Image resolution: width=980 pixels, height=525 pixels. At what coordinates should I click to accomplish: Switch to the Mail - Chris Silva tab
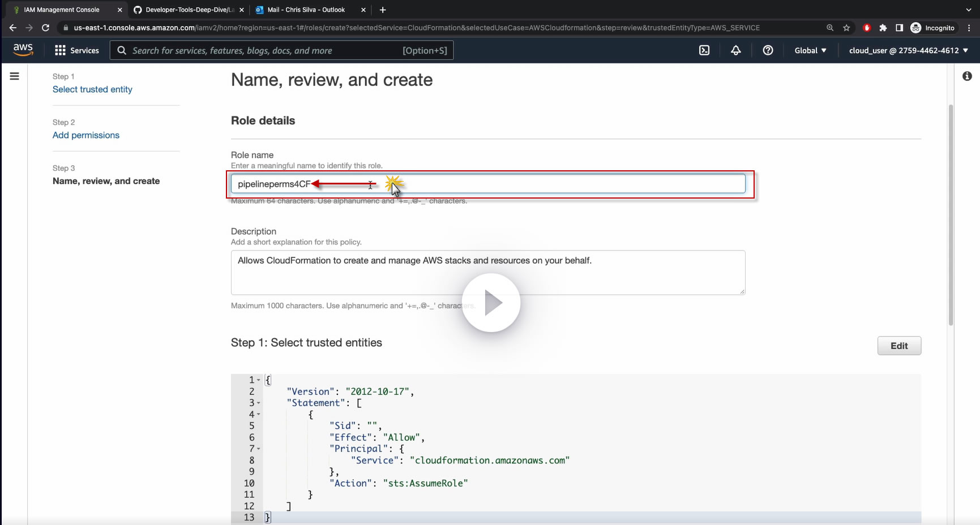click(306, 10)
